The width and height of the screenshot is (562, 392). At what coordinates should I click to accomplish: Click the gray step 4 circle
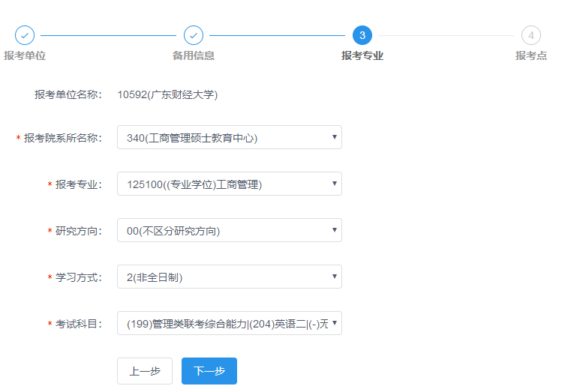tap(531, 35)
